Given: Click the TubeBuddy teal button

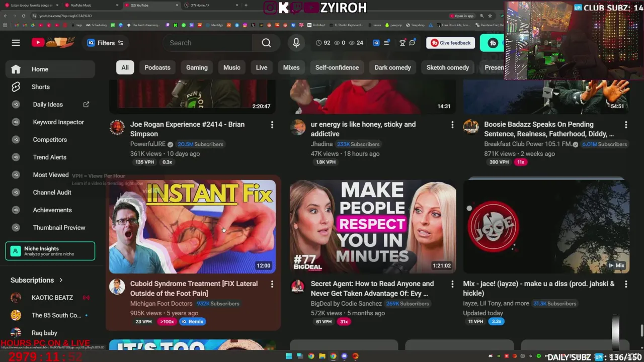Looking at the screenshot, I should pyautogui.click(x=493, y=43).
